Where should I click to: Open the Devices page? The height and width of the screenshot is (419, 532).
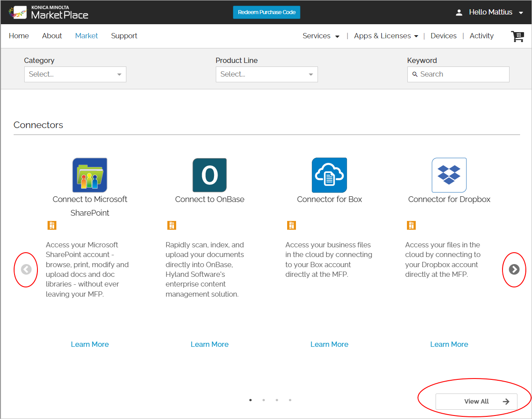tap(443, 36)
